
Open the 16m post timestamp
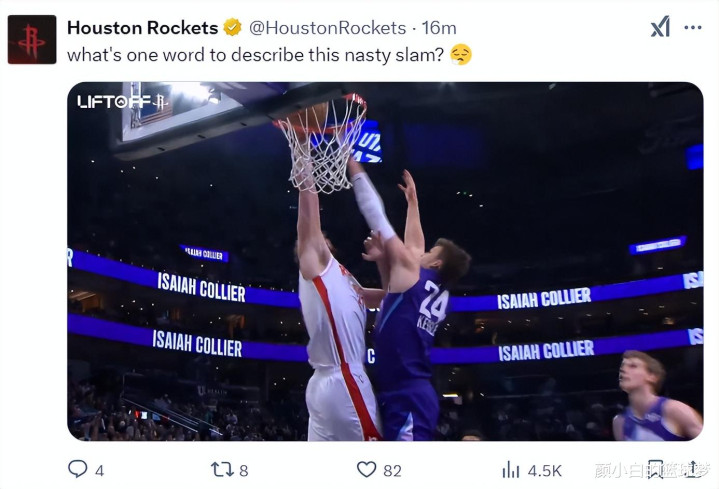point(439,28)
